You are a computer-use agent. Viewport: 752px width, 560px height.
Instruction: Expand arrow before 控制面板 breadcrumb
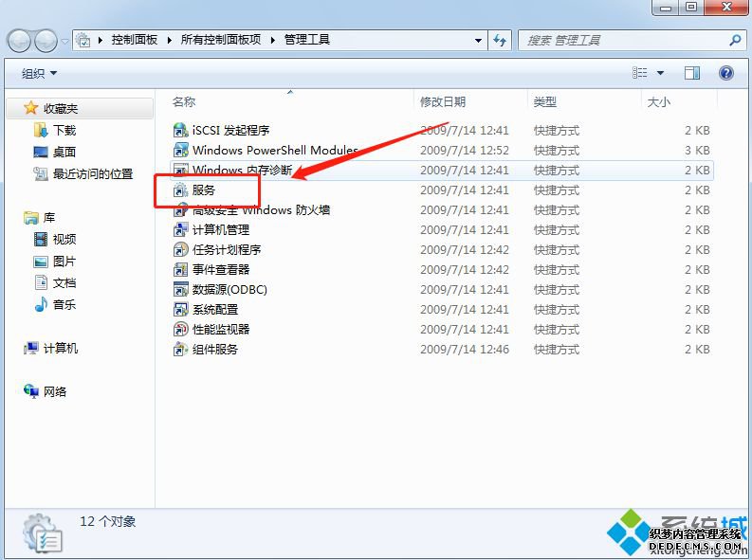tap(101, 40)
